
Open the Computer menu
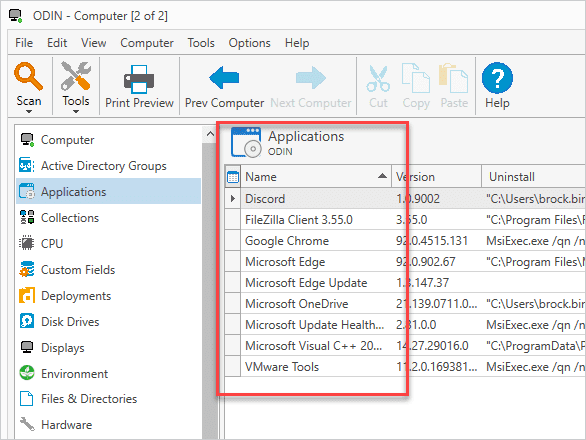click(x=147, y=43)
